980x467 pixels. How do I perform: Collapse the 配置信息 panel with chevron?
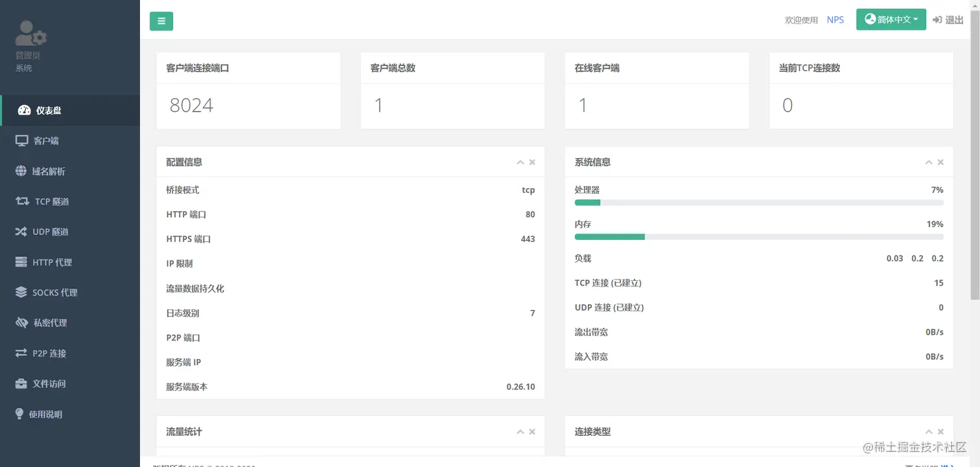point(520,162)
